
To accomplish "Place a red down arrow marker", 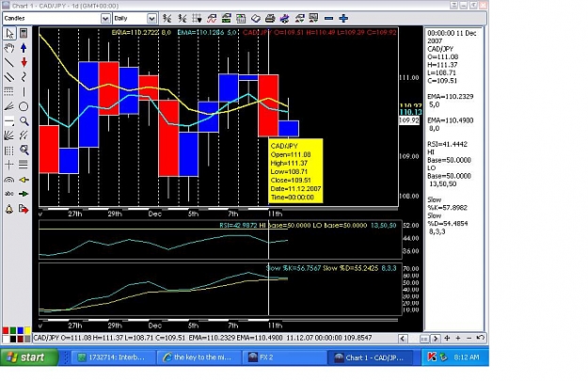I will coord(24,63).
